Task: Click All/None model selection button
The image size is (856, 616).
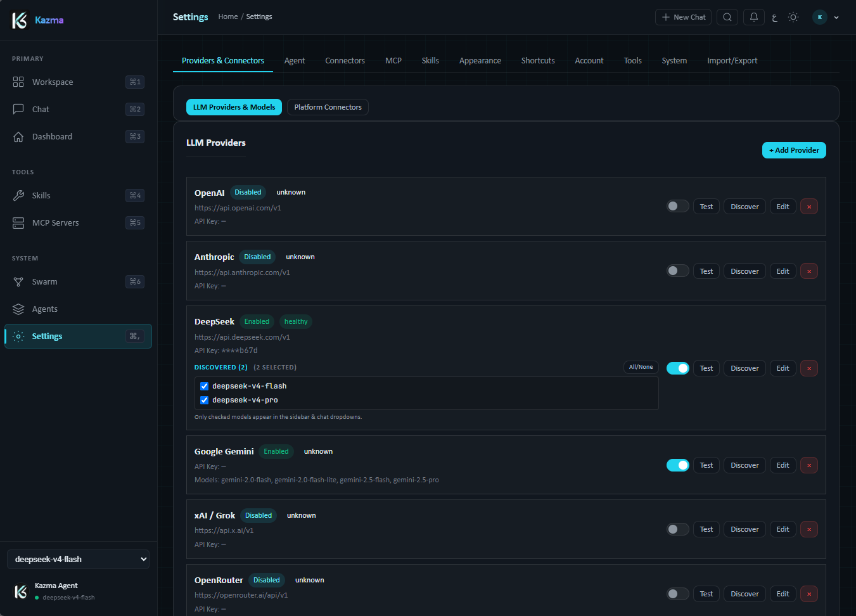Action: [641, 367]
